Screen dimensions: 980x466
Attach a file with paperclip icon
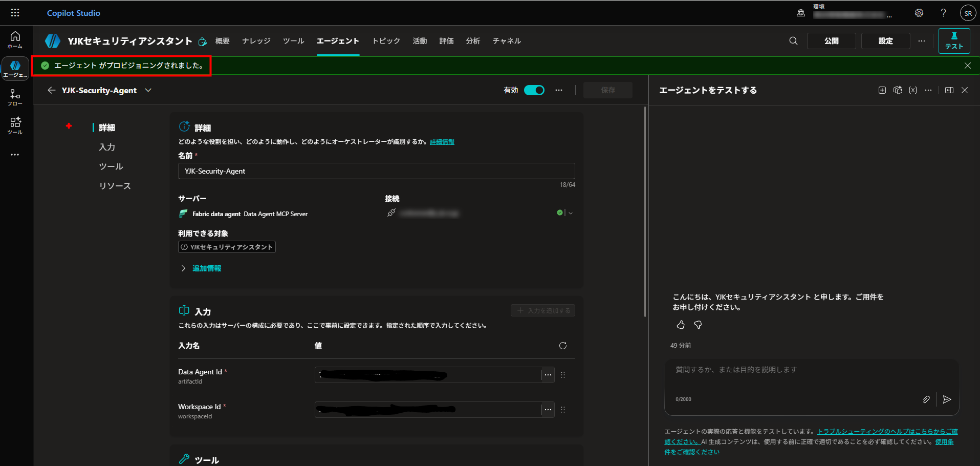point(926,399)
